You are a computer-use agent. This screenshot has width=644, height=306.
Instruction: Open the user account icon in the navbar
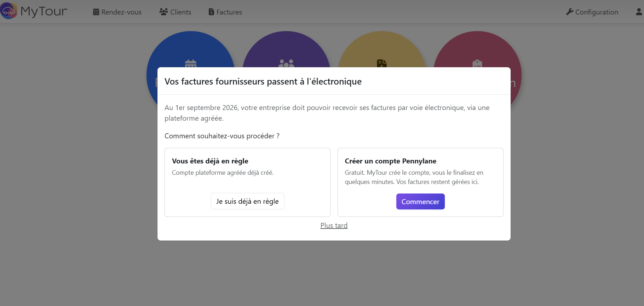[x=639, y=12]
